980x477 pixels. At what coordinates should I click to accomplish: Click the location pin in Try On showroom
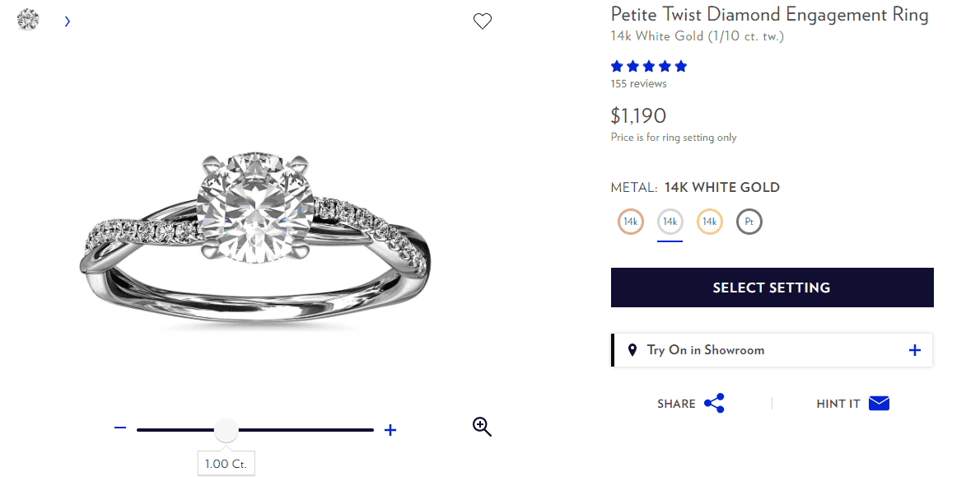click(x=632, y=349)
